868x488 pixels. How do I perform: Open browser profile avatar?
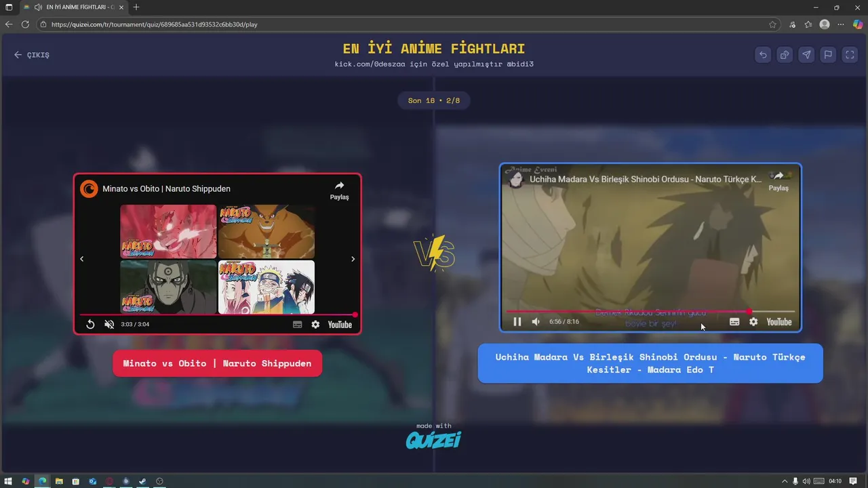click(x=825, y=24)
